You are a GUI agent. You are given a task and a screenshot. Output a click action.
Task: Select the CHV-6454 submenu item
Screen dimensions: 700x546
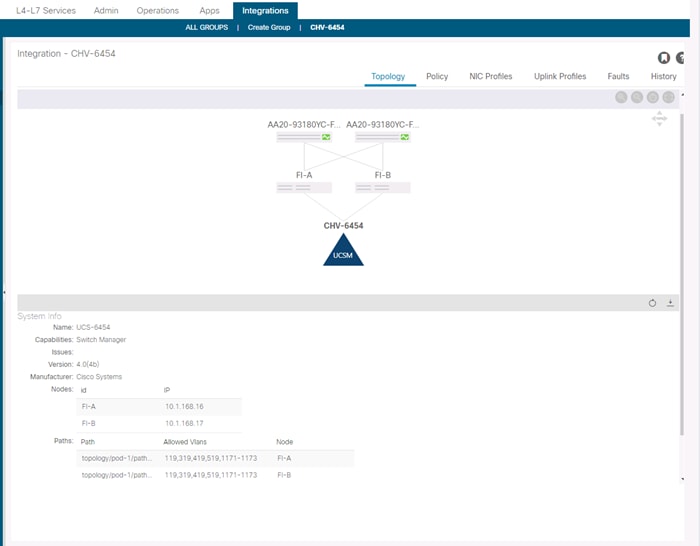click(327, 27)
